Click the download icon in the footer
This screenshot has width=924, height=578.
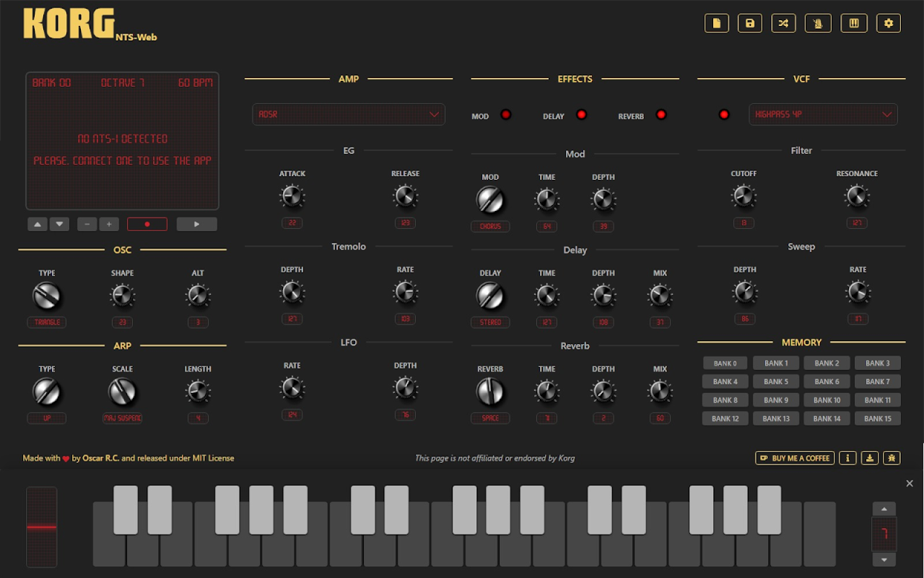coord(870,458)
